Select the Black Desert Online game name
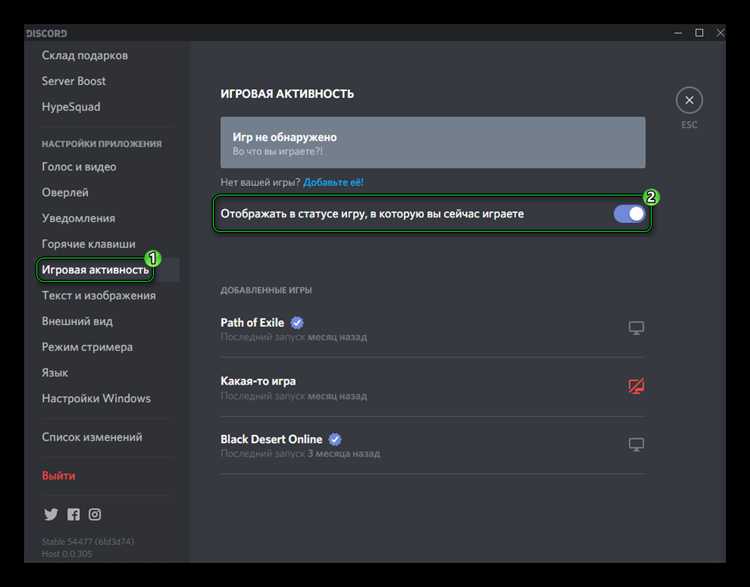 tap(271, 439)
